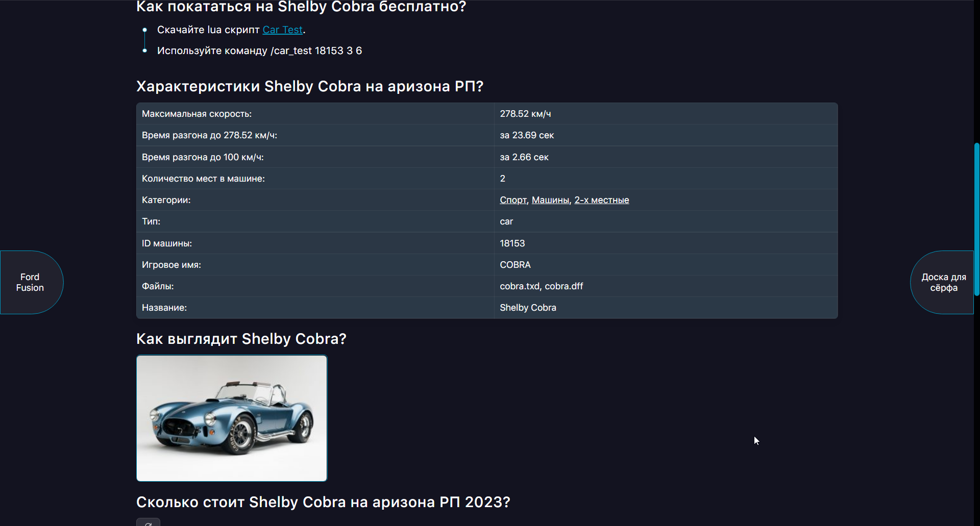The height and width of the screenshot is (526, 980).
Task: Go to previous car Ford Fusion
Action: click(x=31, y=282)
